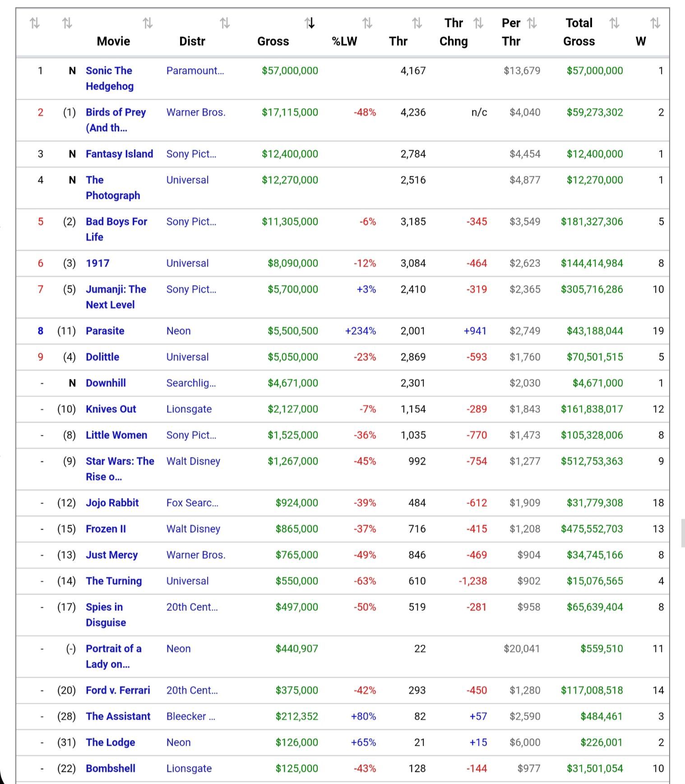Sort by Thr theater count arrows
This screenshot has height=784, width=685.
(x=417, y=23)
